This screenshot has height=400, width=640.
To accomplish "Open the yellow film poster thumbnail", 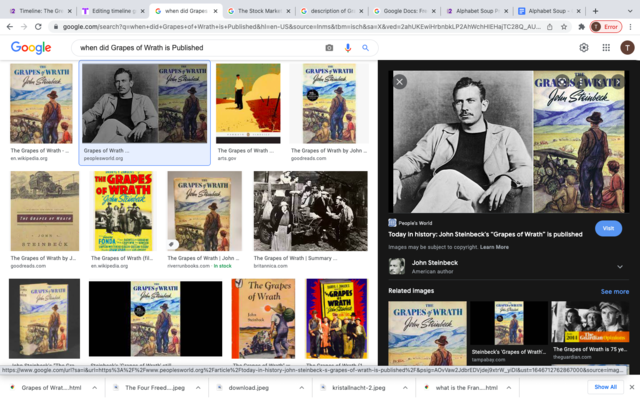I will 123,211.
